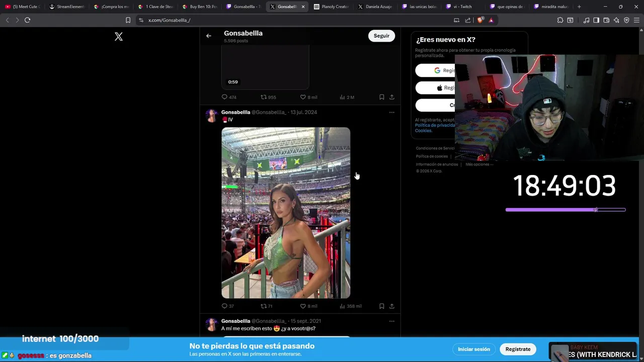View analytics showing 2 M views
Image resolution: width=644 pixels, height=362 pixels.
[x=347, y=97]
